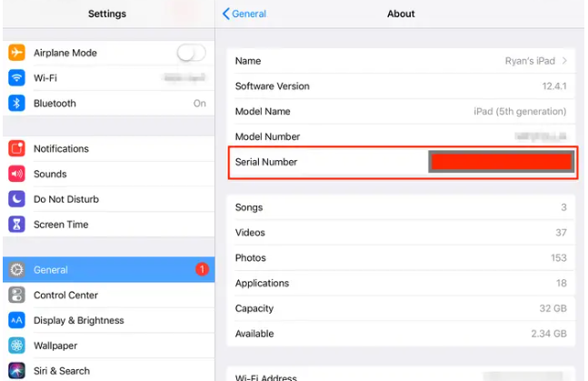Open Control Center label
The image size is (588, 381).
pyautogui.click(x=65, y=295)
